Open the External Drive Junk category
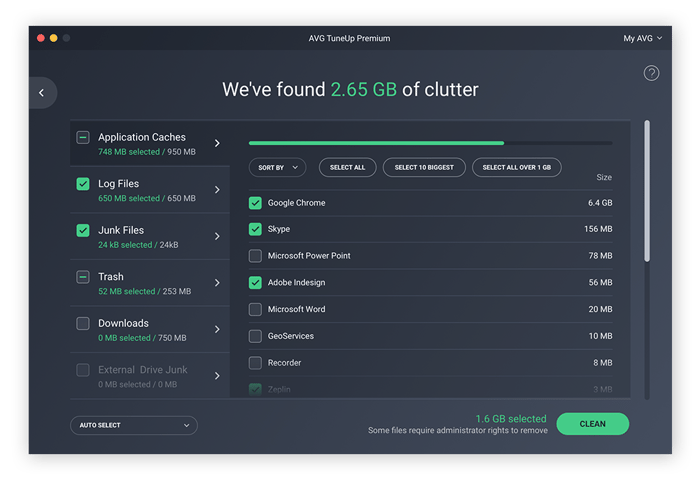 tap(150, 376)
